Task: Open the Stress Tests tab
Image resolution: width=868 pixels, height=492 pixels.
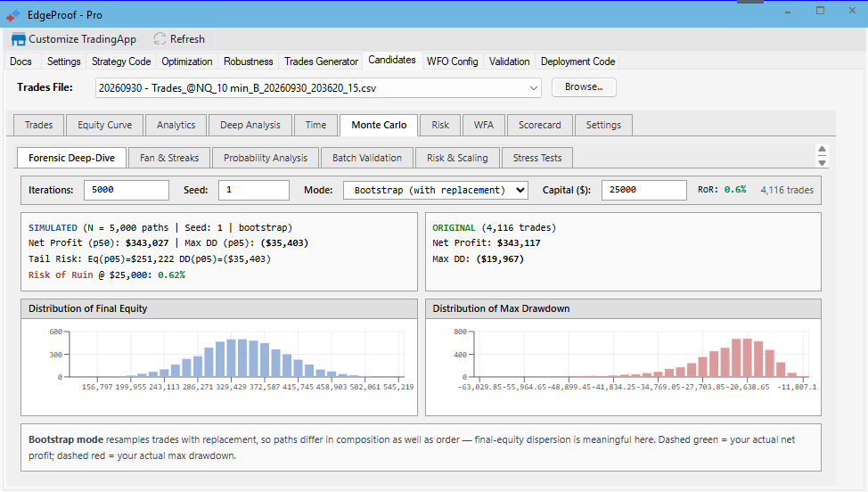Action: coord(537,158)
